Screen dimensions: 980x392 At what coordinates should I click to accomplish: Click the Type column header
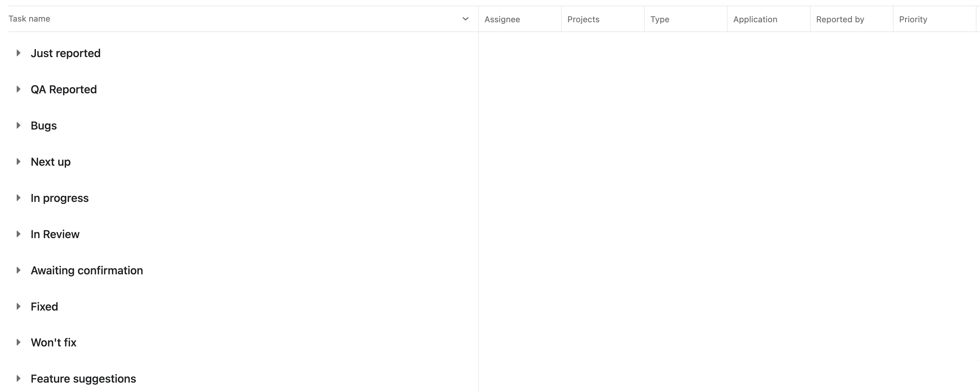coord(686,19)
